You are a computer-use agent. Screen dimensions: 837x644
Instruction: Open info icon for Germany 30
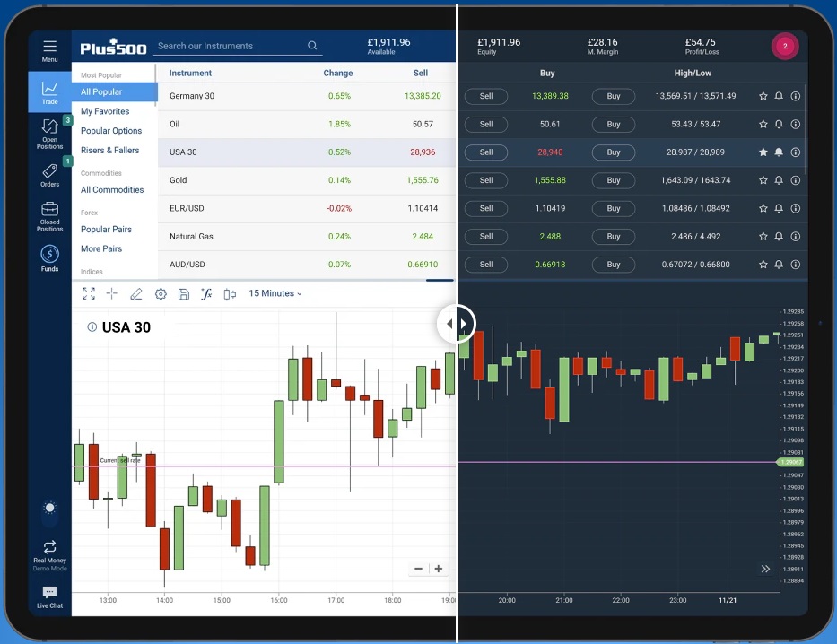(796, 96)
